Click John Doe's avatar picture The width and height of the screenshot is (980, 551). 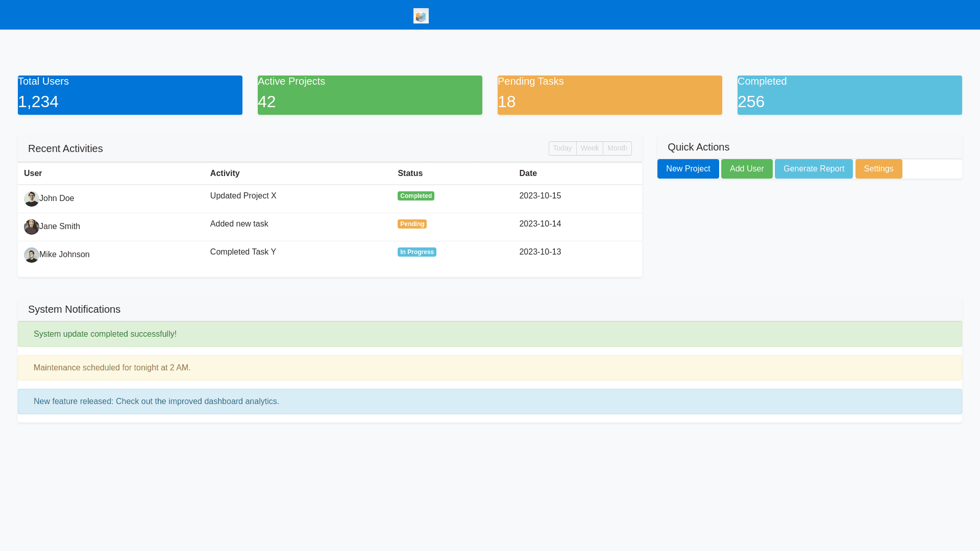[31, 198]
